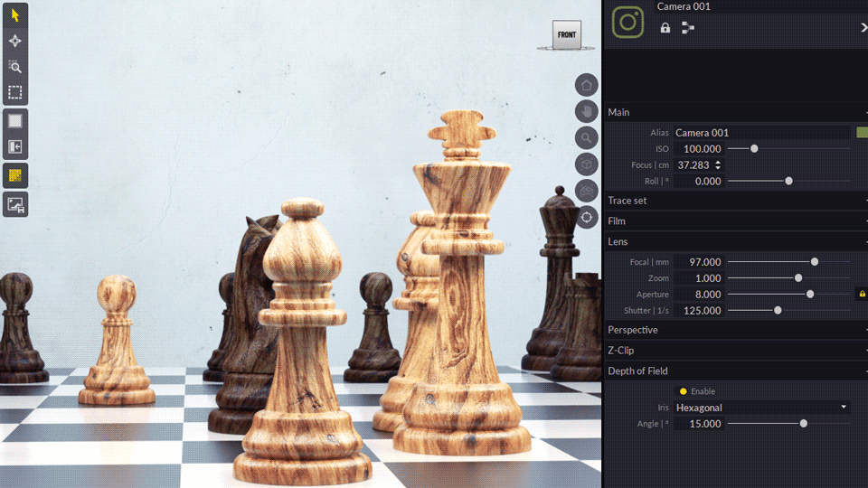The image size is (868, 488).
Task: Expand the Film section
Action: [617, 221]
